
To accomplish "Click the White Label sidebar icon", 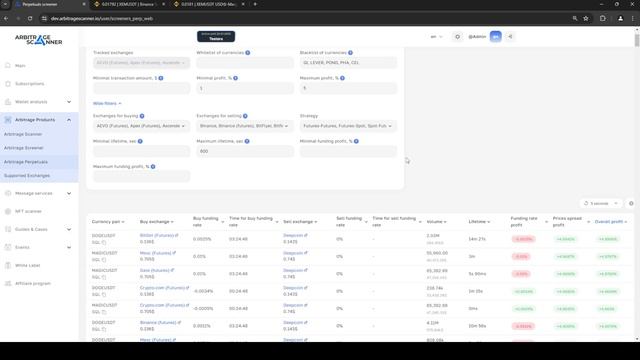I will [x=8, y=265].
